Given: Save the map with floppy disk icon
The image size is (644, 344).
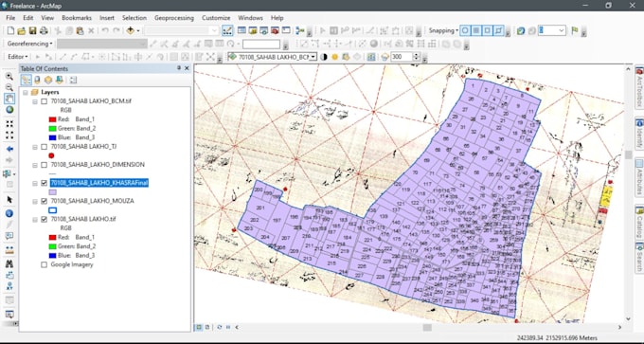Looking at the screenshot, I should (32, 31).
